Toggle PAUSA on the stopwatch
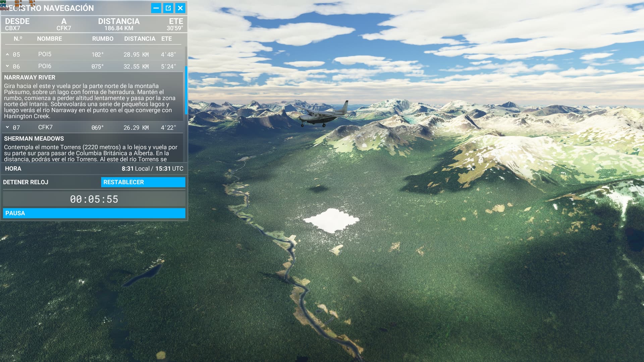 pos(94,213)
